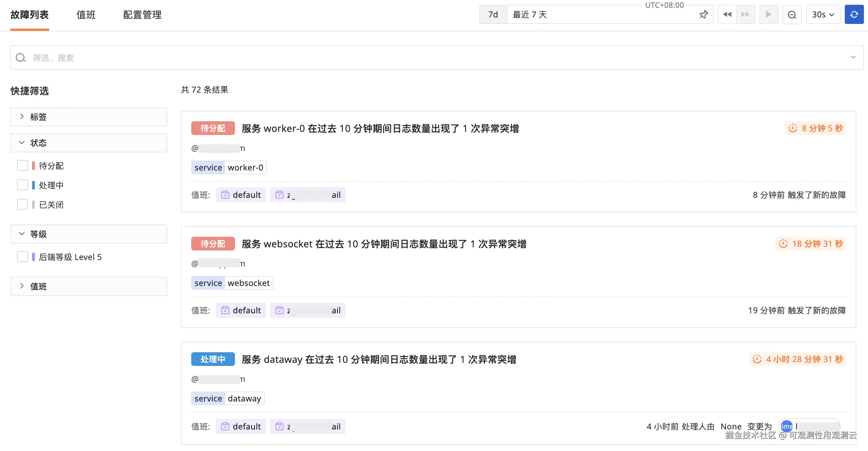Open the worker-0 incident title
This screenshot has width=868, height=451.
pyautogui.click(x=380, y=128)
